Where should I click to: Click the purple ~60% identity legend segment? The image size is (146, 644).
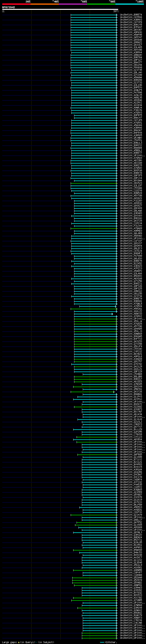tap(73, 4)
